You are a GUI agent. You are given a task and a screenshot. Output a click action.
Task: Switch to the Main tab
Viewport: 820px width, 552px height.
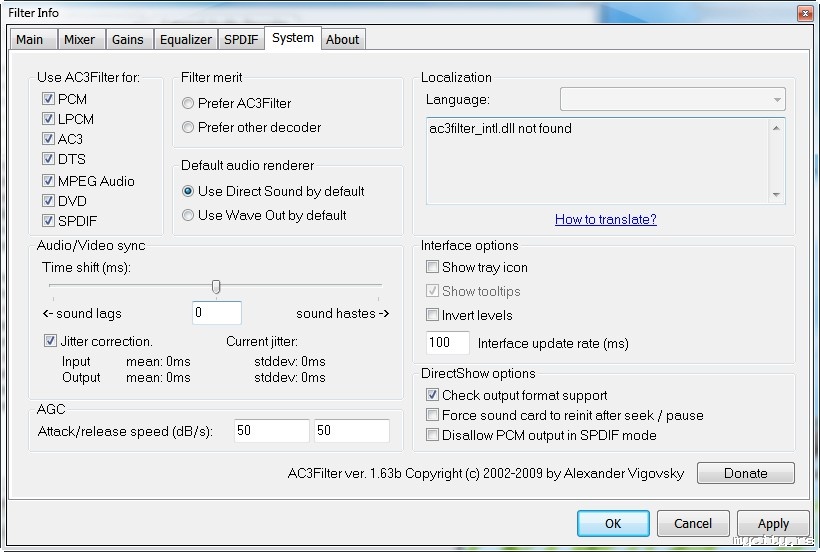coord(32,40)
